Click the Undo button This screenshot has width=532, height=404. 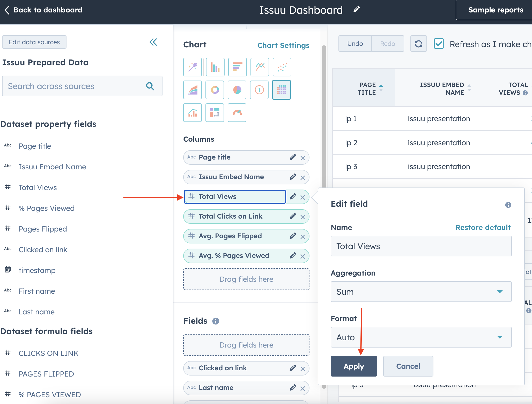point(355,44)
